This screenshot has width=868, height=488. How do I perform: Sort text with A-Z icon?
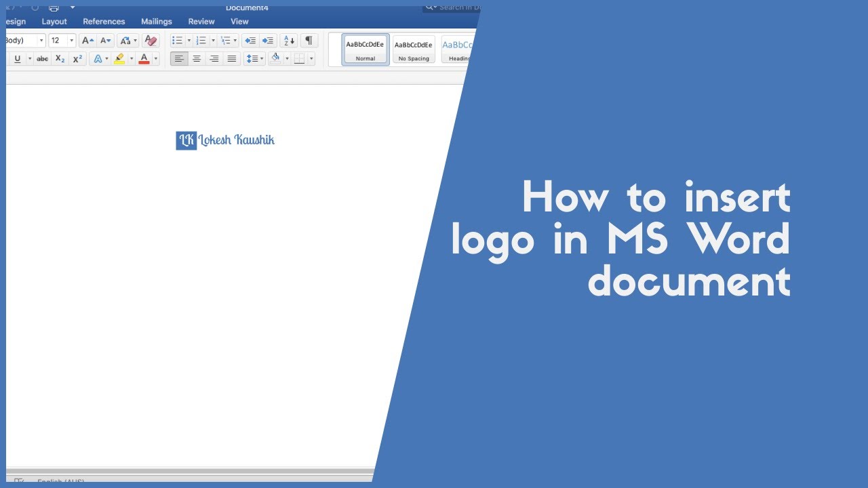(x=289, y=41)
